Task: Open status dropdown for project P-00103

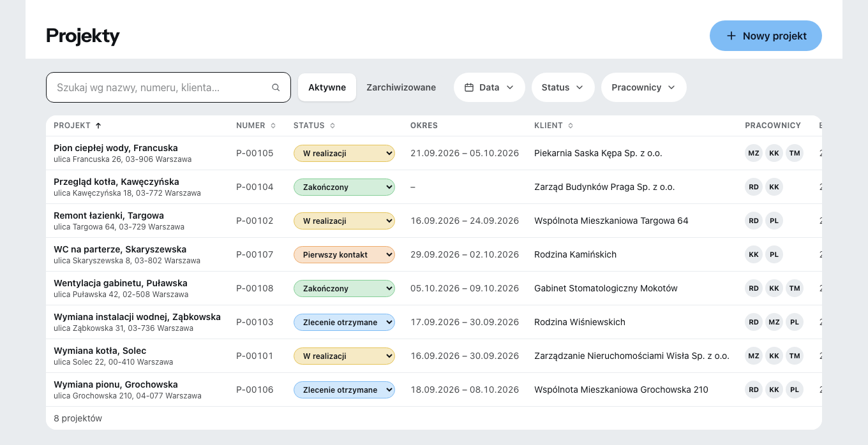Action: click(344, 322)
